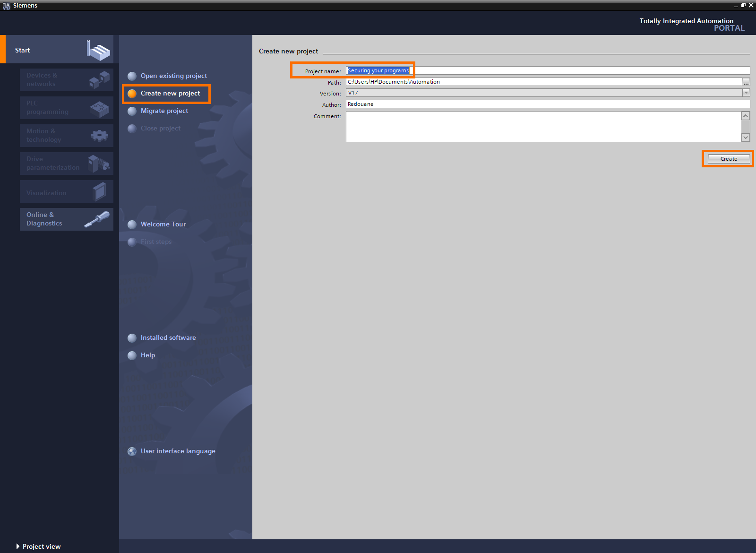Edit the Author field containing Redouane
Viewport: 756px width, 553px height.
tap(472, 104)
